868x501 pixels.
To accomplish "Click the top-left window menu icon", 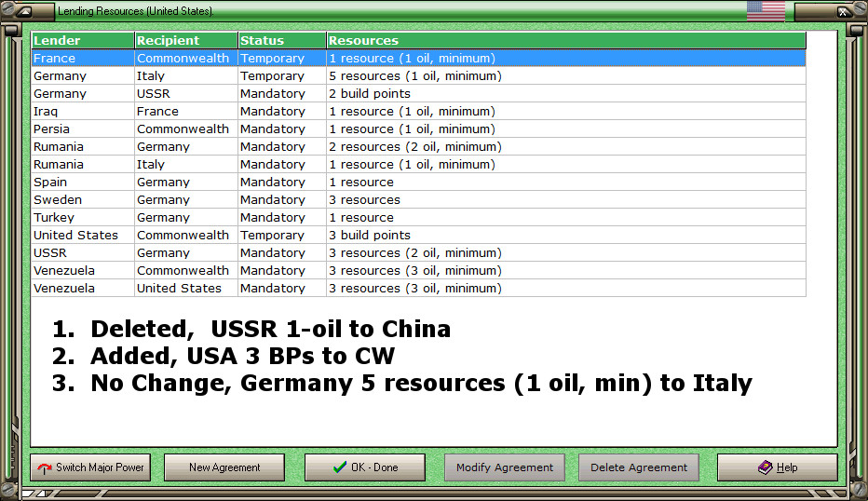I will tap(24, 11).
